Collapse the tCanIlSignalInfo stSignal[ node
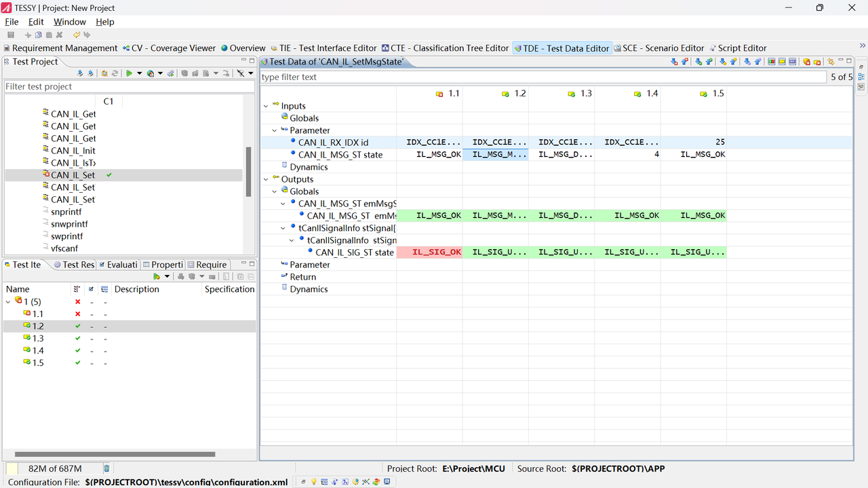The image size is (868, 488). point(283,228)
